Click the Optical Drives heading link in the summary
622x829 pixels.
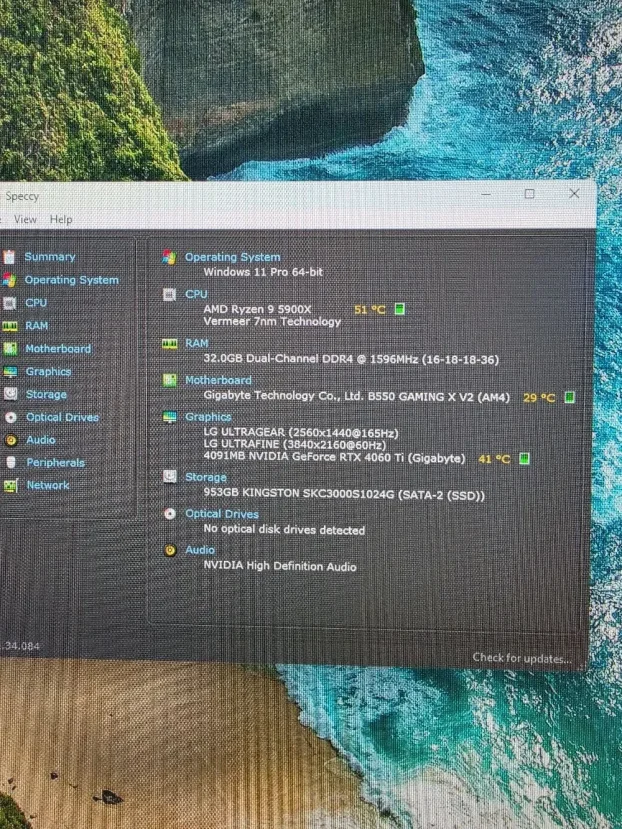pyautogui.click(x=222, y=514)
